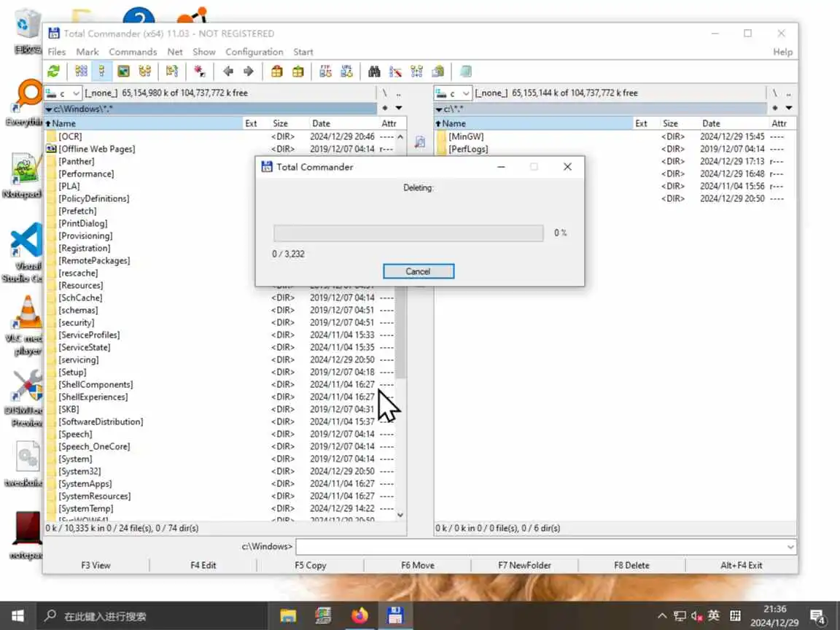
Task: Go to parent with left panel ".." button
Action: pos(399,93)
